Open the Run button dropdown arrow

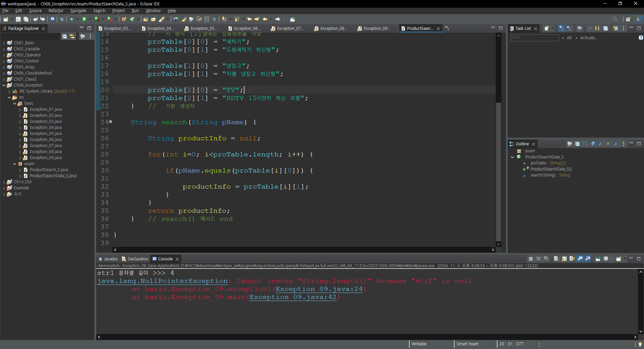91,19
